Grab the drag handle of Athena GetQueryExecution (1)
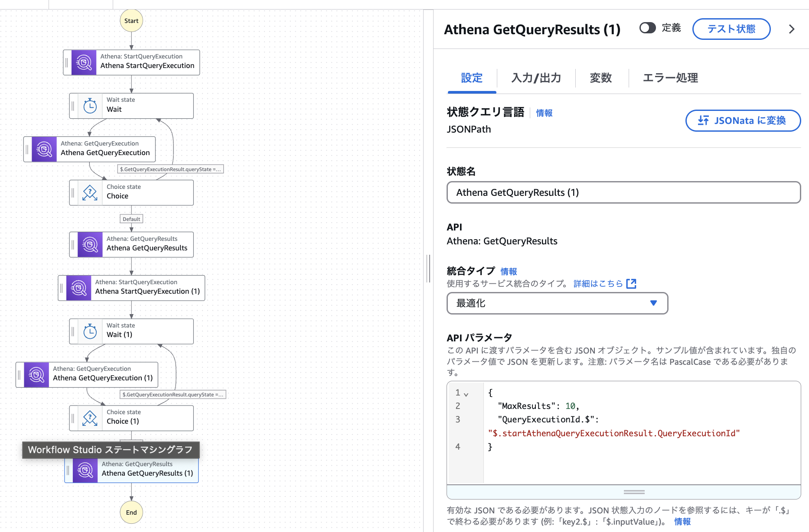This screenshot has width=809, height=532. (x=19, y=375)
